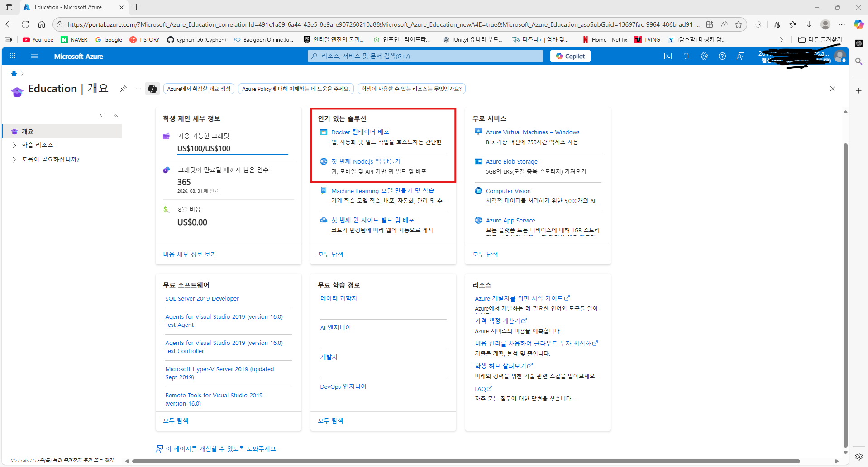Open DevOps 엔지니어 learning path
This screenshot has width=868, height=467.
tap(343, 387)
